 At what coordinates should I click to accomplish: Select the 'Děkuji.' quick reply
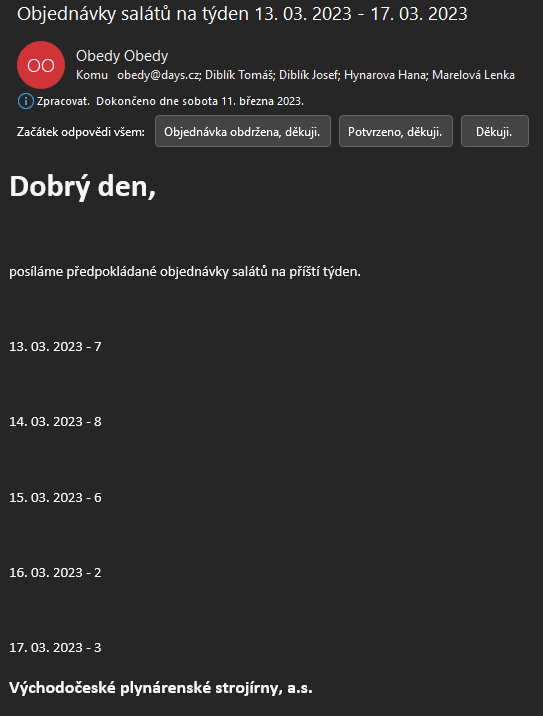[495, 132]
